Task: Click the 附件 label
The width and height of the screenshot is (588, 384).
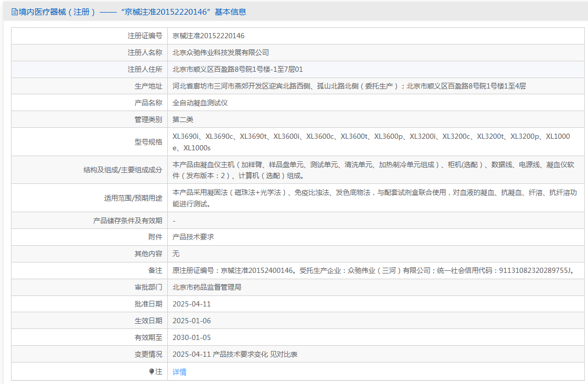Action: pos(155,237)
